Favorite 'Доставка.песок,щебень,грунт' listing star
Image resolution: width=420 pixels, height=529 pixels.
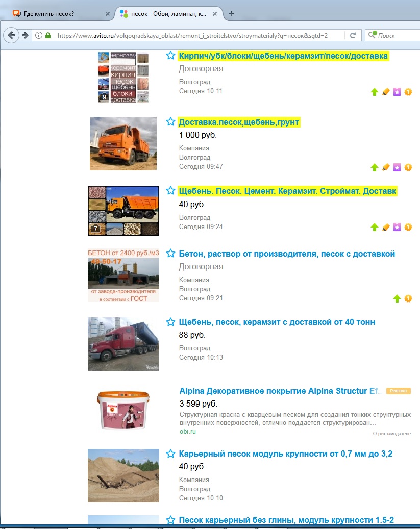[171, 121]
